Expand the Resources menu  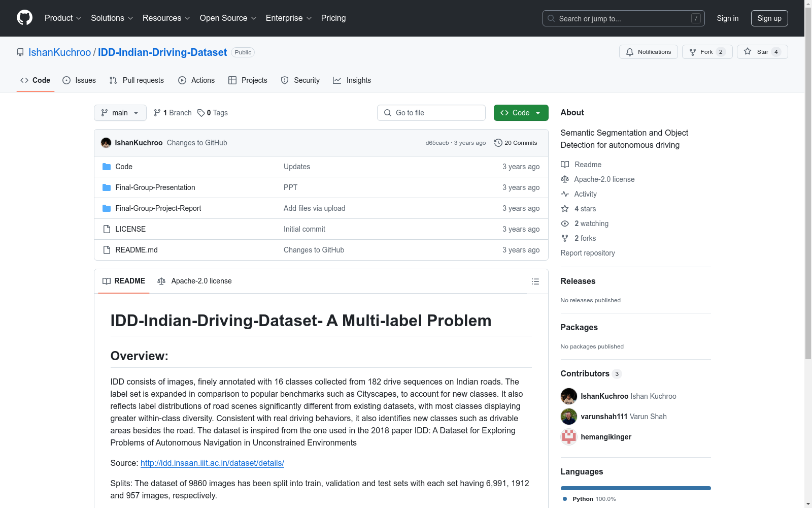click(166, 18)
